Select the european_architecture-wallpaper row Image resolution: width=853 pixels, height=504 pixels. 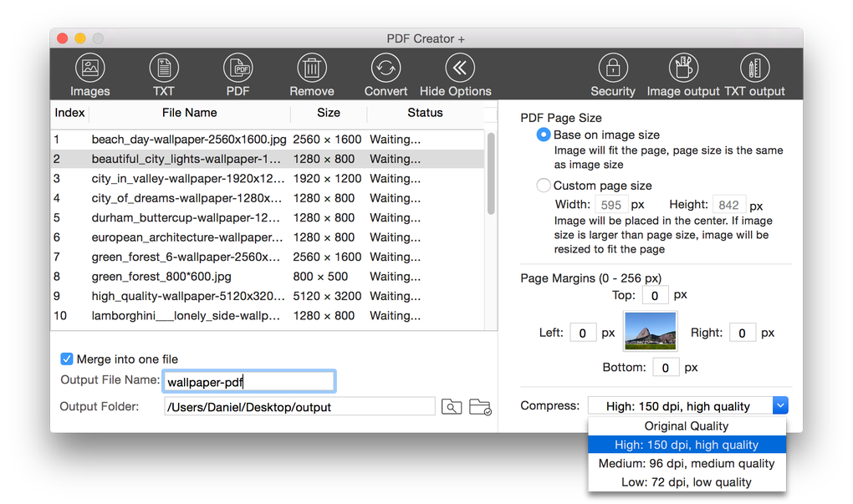tap(267, 237)
